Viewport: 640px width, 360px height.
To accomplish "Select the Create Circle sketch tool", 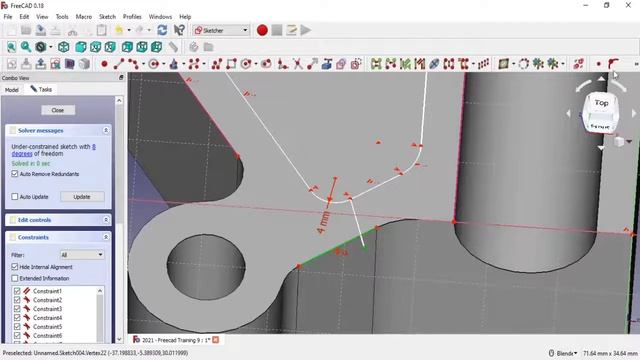I will [154, 64].
